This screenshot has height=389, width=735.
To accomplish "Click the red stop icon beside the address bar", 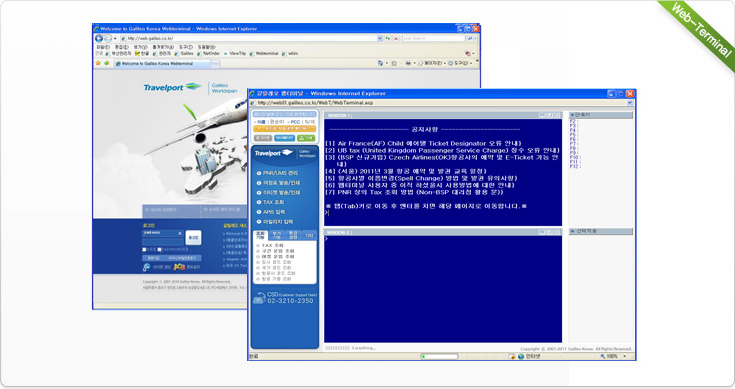I will (x=396, y=38).
